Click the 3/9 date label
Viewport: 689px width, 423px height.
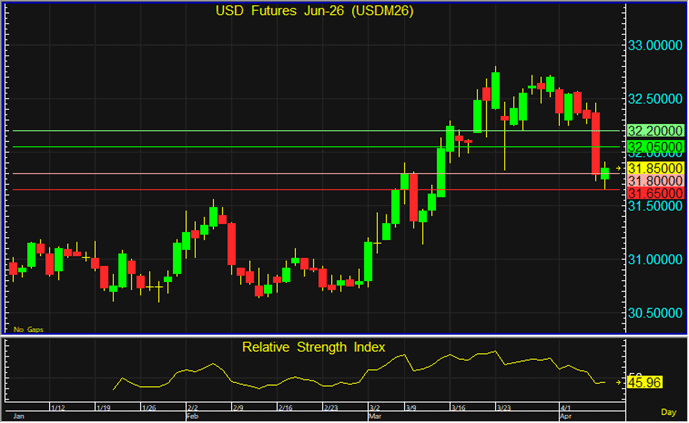pyautogui.click(x=411, y=408)
